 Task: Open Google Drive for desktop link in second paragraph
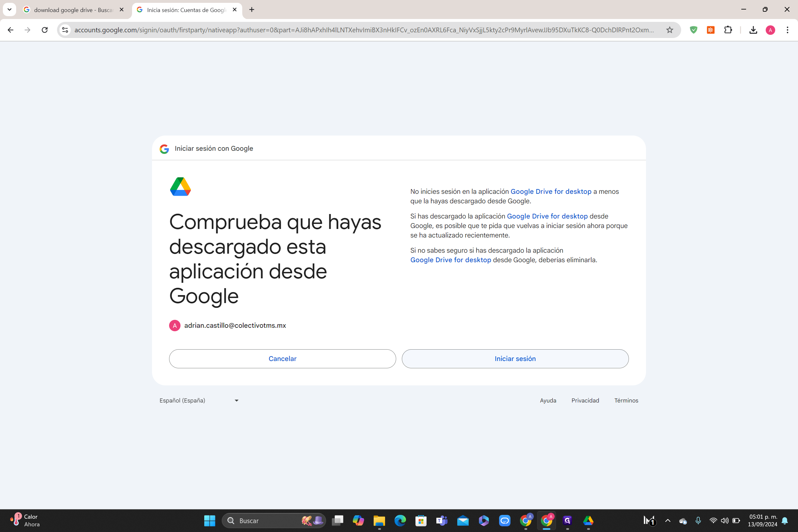pos(547,216)
